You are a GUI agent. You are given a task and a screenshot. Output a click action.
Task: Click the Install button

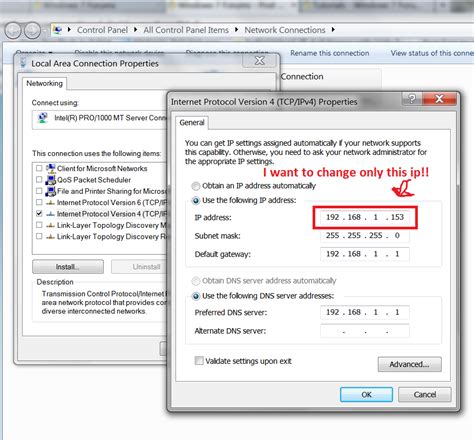68,267
